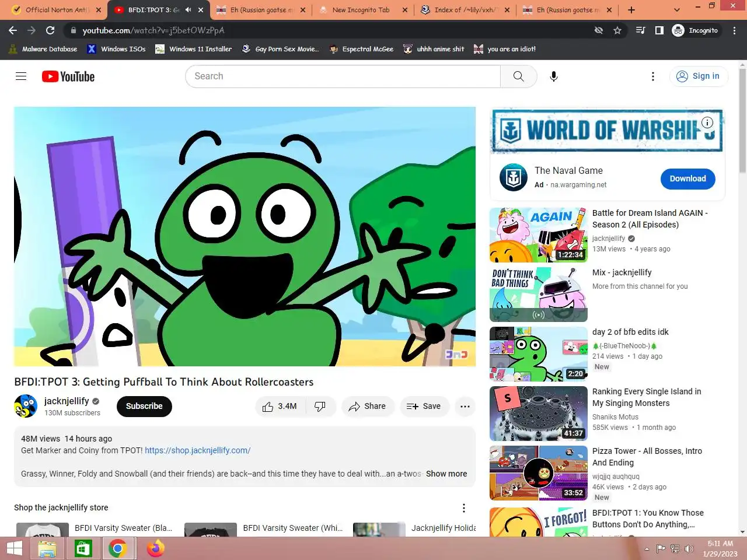The image size is (747, 560).
Task: Open the Windows Start button
Action: tap(14, 548)
